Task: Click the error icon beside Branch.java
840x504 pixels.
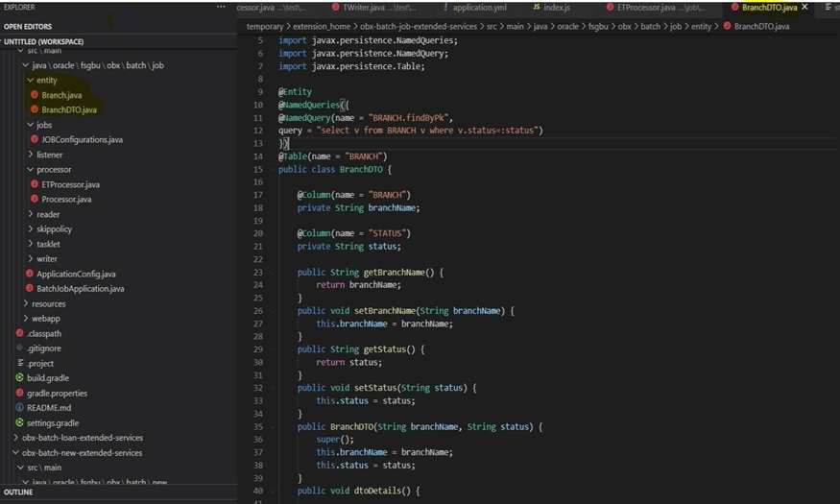Action: [x=35, y=95]
